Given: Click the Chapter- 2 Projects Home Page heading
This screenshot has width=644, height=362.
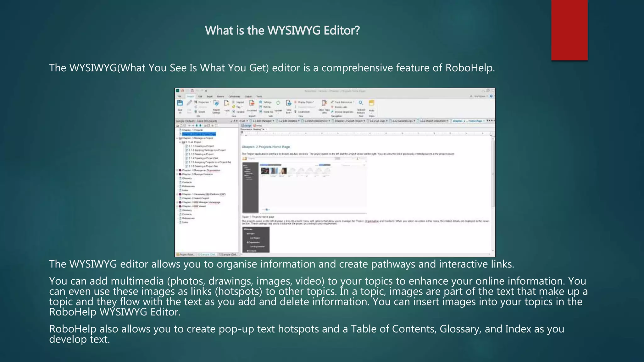Looking at the screenshot, I should pos(266,147).
